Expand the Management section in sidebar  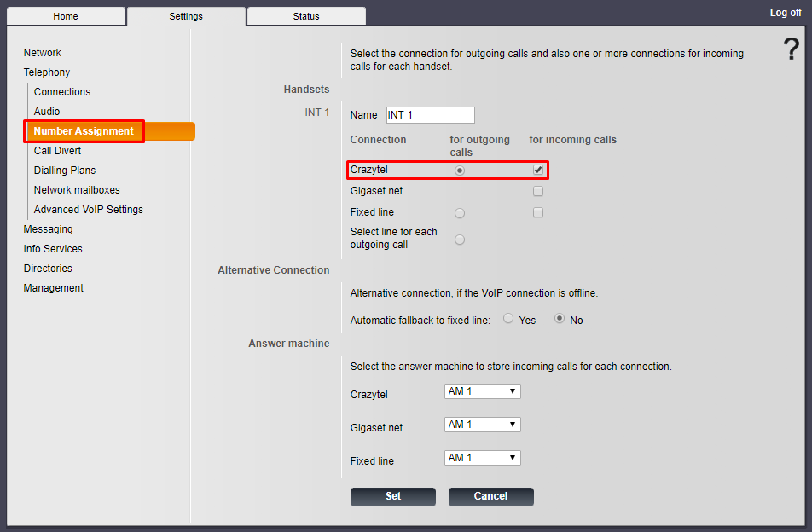53,288
